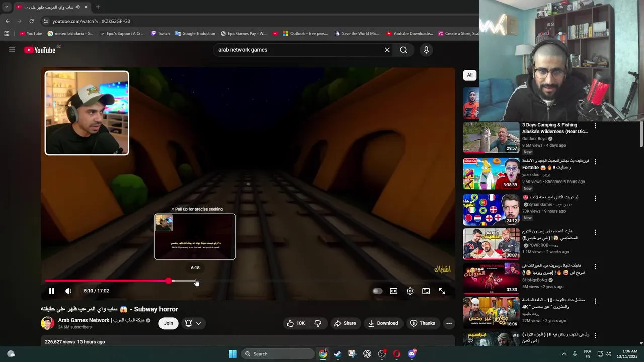Open options for the Syrian Gamer video
This screenshot has width=644, height=362.
click(595, 198)
